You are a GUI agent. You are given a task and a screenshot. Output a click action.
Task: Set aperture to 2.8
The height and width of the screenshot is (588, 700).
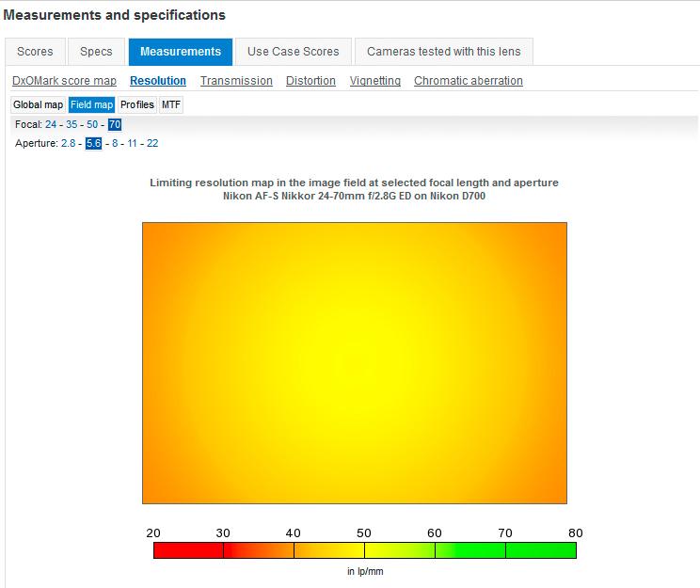tap(69, 143)
